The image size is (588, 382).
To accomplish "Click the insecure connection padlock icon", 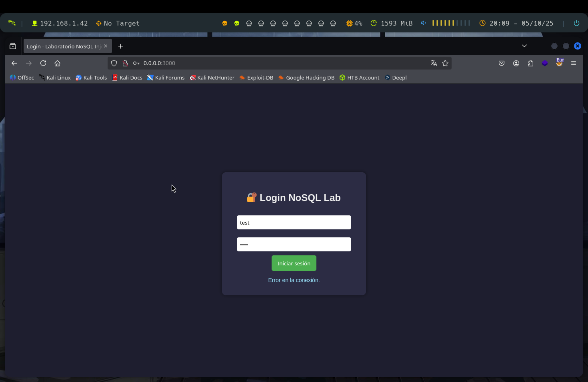I will coord(125,63).
